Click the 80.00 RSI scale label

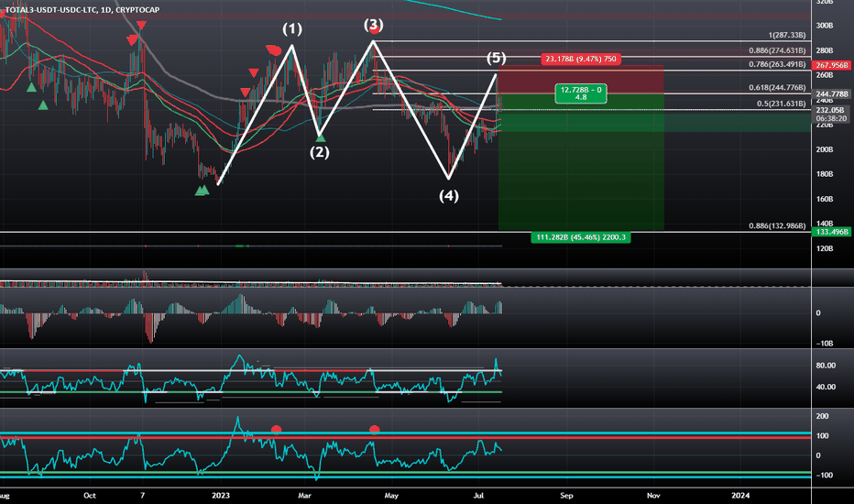pos(826,366)
